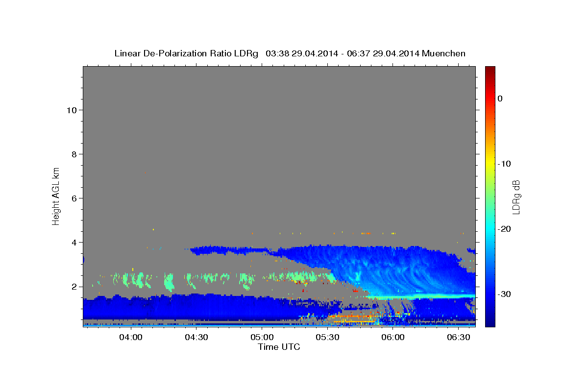
Task: Click the Time UTC axis title
Action: coord(279,347)
